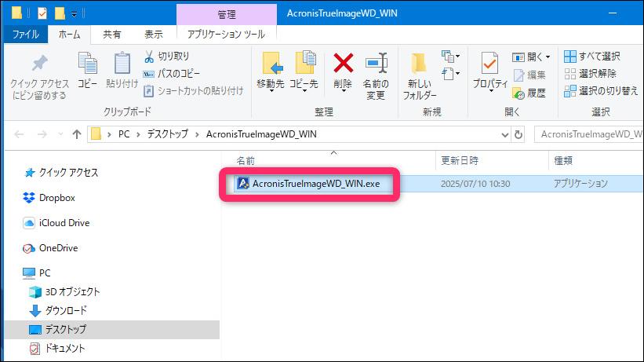
Task: Create new folder with 新しいフォルダー
Action: click(x=420, y=76)
